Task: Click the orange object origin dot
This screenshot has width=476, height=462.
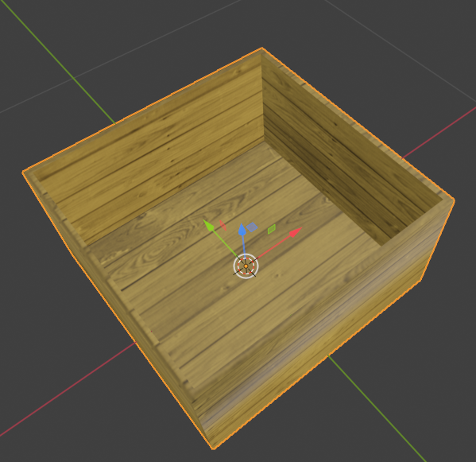Action: (x=246, y=266)
